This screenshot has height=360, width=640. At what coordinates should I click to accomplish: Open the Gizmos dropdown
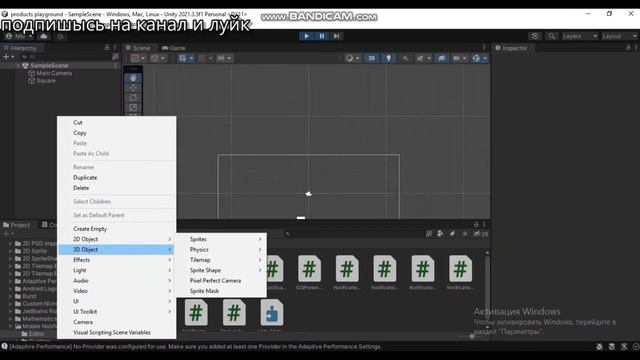(x=479, y=58)
